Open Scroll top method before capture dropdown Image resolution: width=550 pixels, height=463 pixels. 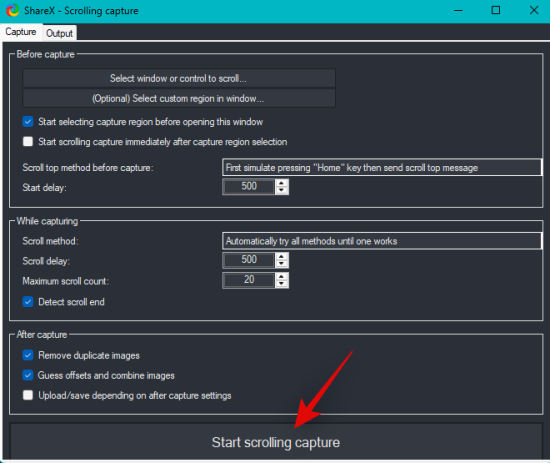tap(382, 168)
